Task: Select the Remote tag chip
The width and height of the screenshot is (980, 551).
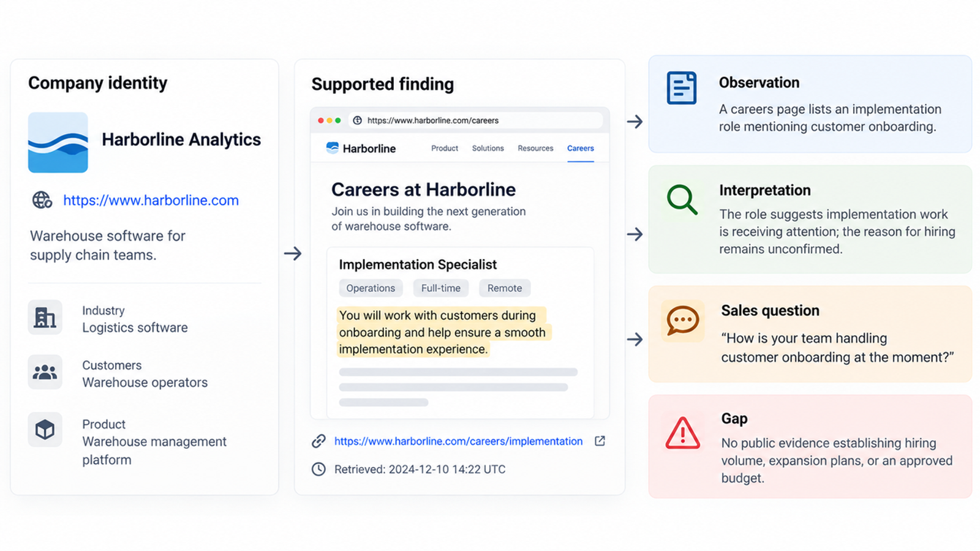Action: pos(505,288)
